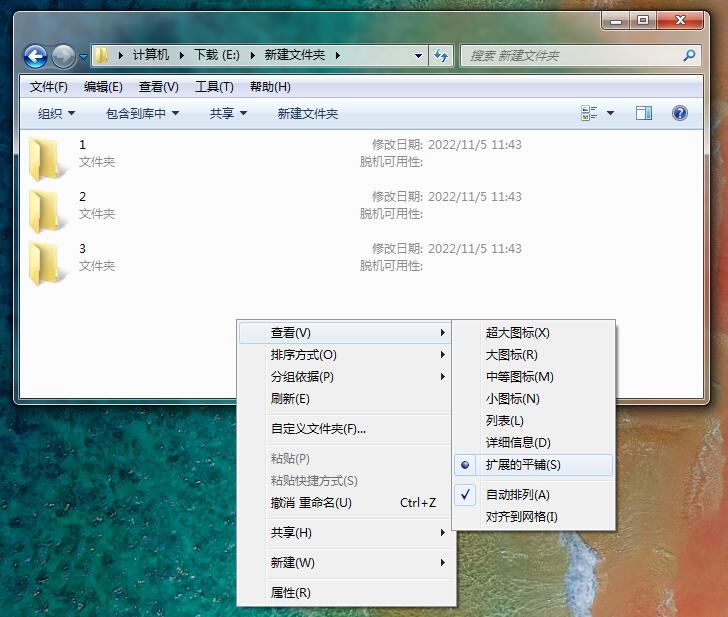Click the 新建文件夹 toolbar button
Viewport: 728px width, 617px height.
pyautogui.click(x=308, y=114)
